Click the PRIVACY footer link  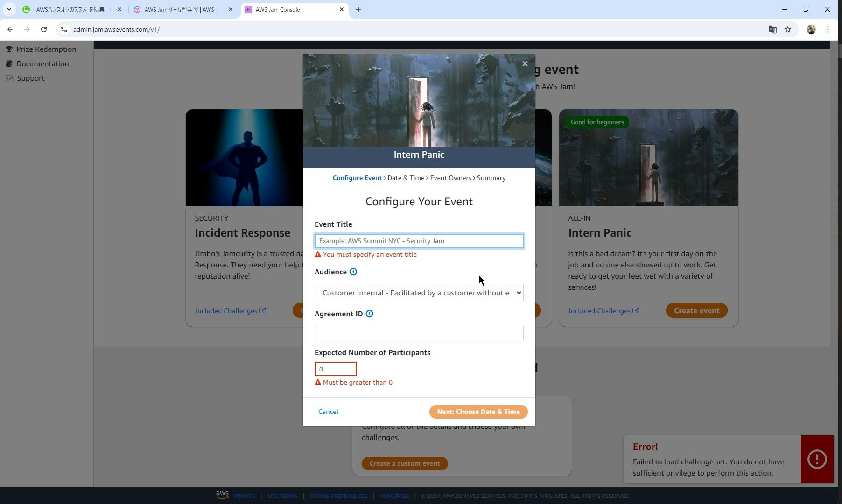[x=244, y=496]
